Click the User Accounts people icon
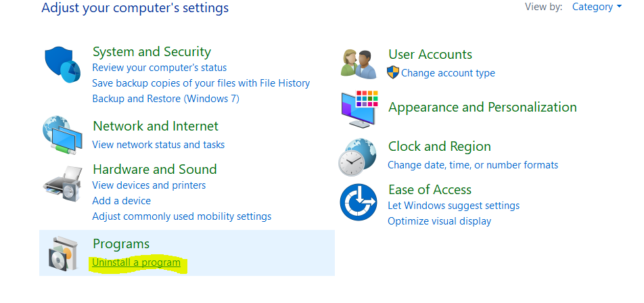Viewport: 644px width, 303px height. [x=358, y=63]
